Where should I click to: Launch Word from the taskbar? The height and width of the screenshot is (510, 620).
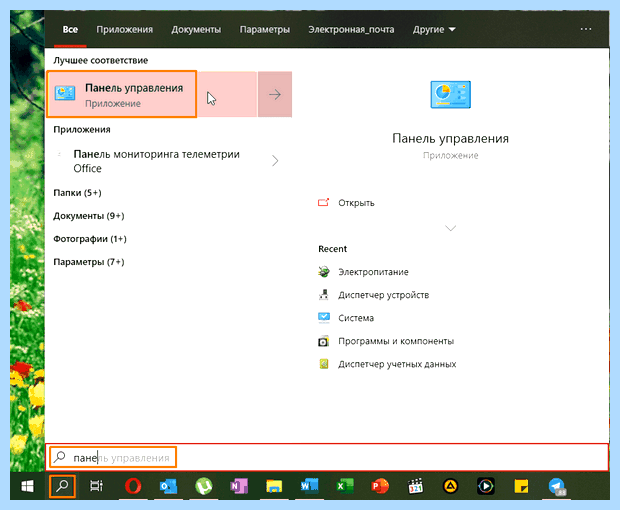pos(310,486)
